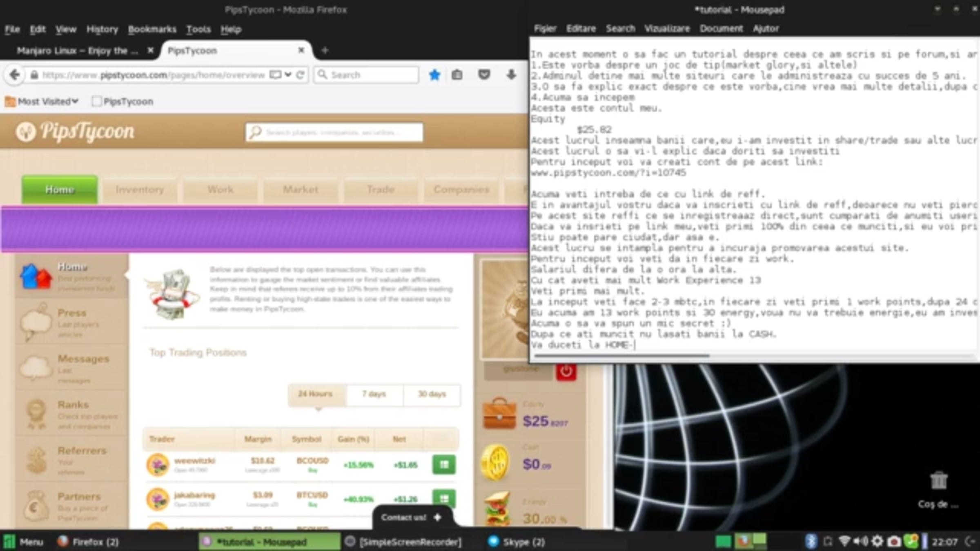Open Mousepad's Vizualizare menu
Viewport: 980px width, 551px height.
(667, 29)
